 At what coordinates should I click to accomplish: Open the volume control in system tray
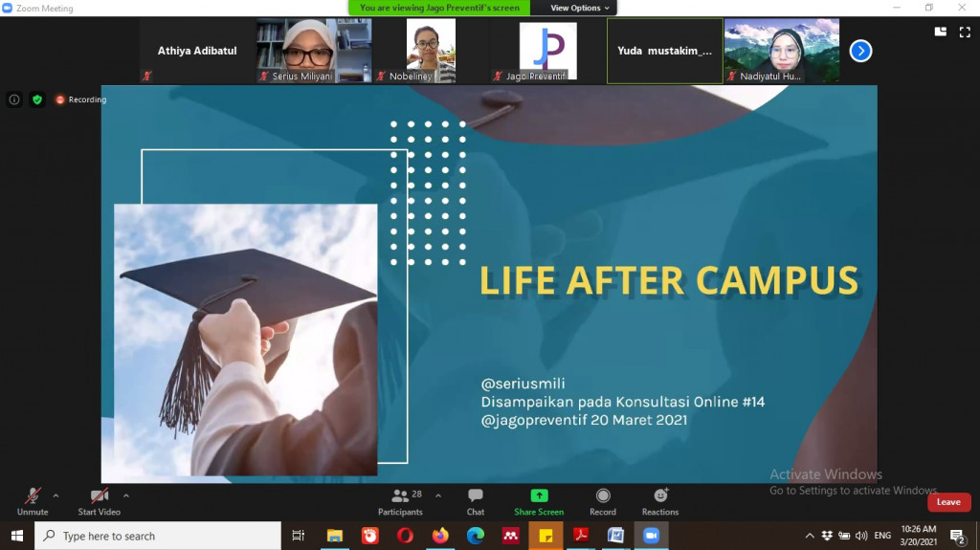(x=861, y=536)
